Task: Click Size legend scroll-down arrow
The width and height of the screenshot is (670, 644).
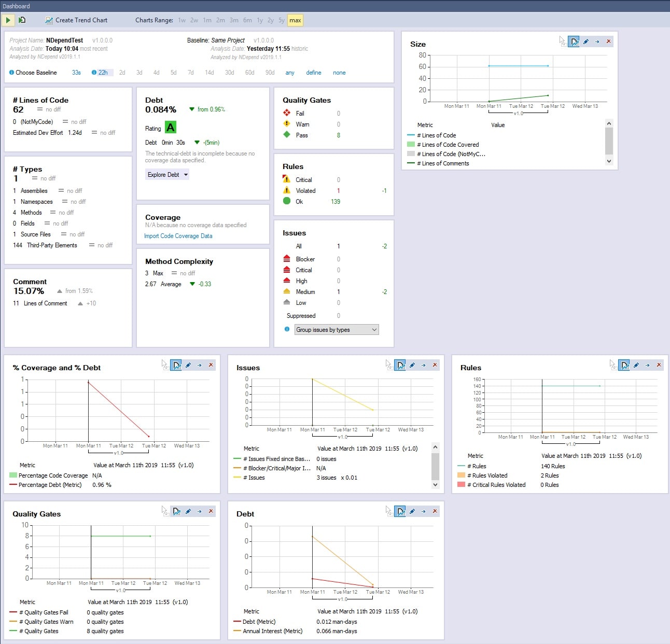Action: [x=609, y=161]
